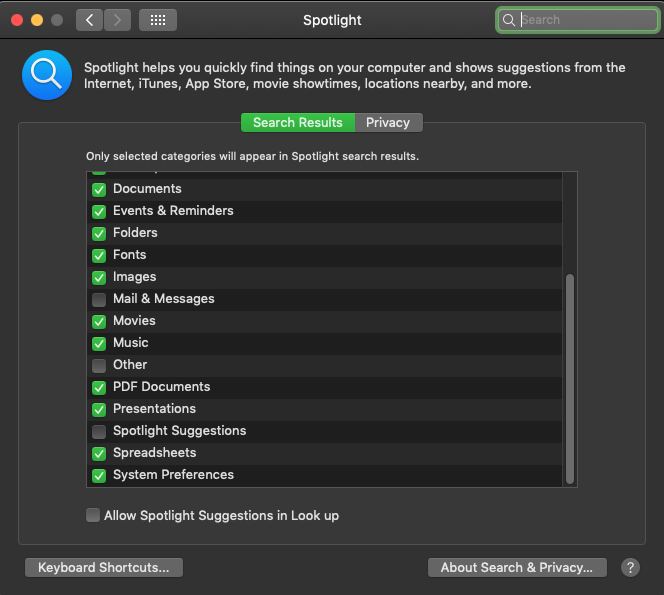Select the Spreadsheets row label
The image size is (664, 595).
(x=155, y=453)
